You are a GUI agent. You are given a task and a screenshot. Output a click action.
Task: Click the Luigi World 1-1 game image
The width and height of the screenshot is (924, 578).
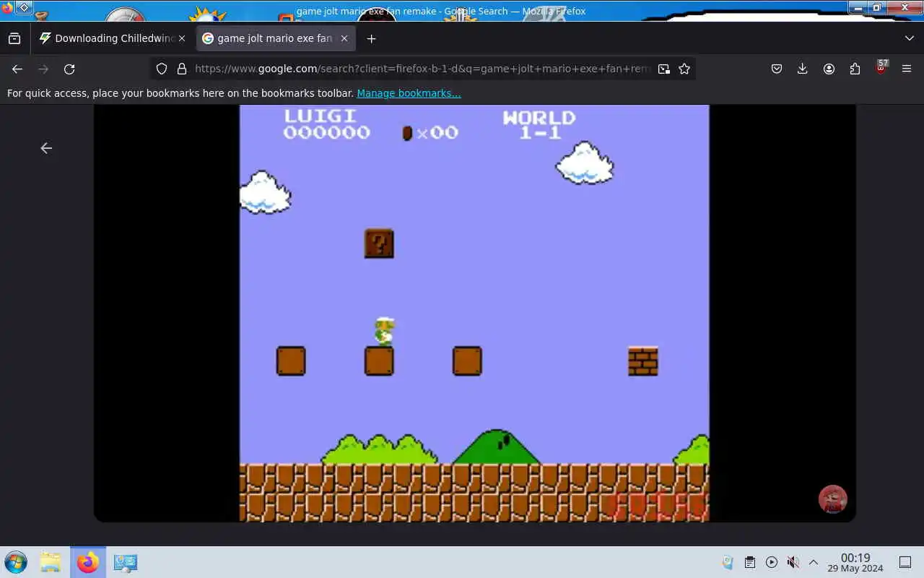[x=474, y=313]
